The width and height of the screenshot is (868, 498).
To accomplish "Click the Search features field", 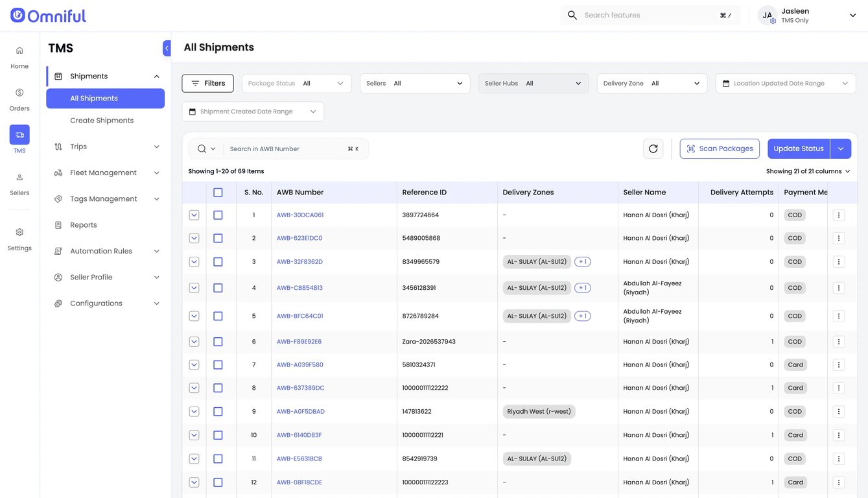I will click(650, 16).
